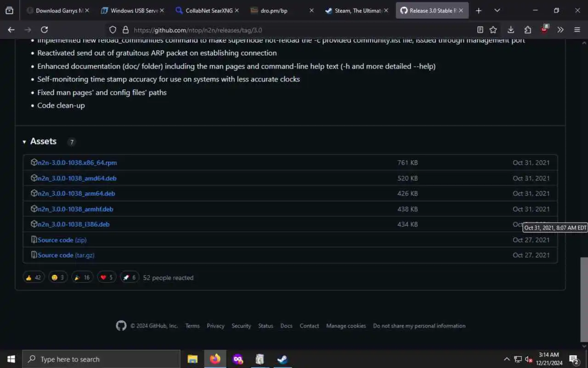The height and width of the screenshot is (368, 588).
Task: Open Security footer link
Action: [241, 326]
